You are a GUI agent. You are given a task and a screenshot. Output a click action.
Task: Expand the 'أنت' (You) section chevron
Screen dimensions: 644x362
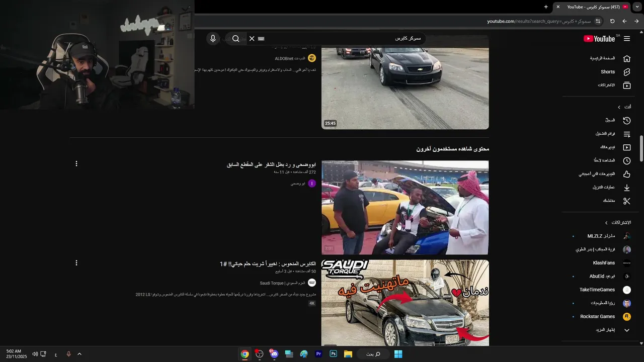[x=619, y=107]
